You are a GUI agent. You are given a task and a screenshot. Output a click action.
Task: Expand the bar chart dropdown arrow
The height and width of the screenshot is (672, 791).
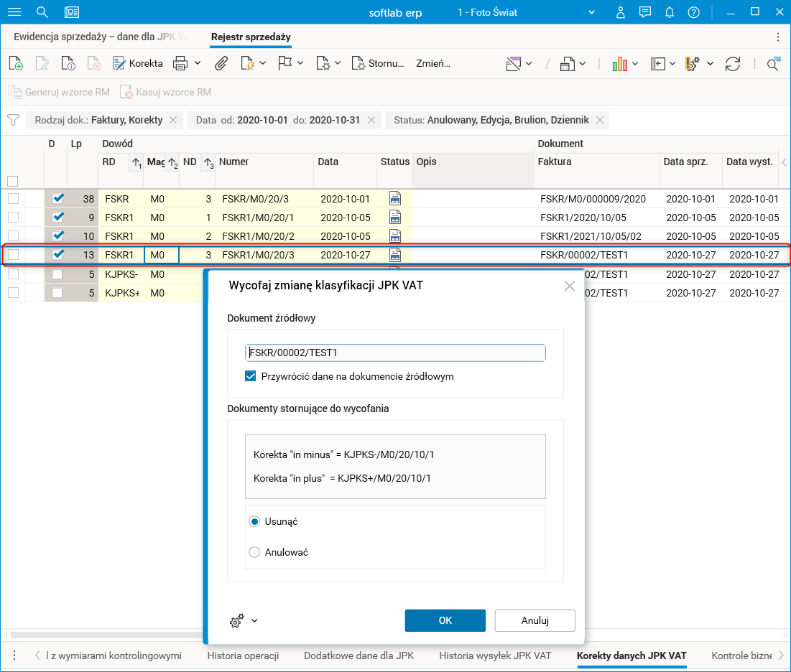(635, 64)
